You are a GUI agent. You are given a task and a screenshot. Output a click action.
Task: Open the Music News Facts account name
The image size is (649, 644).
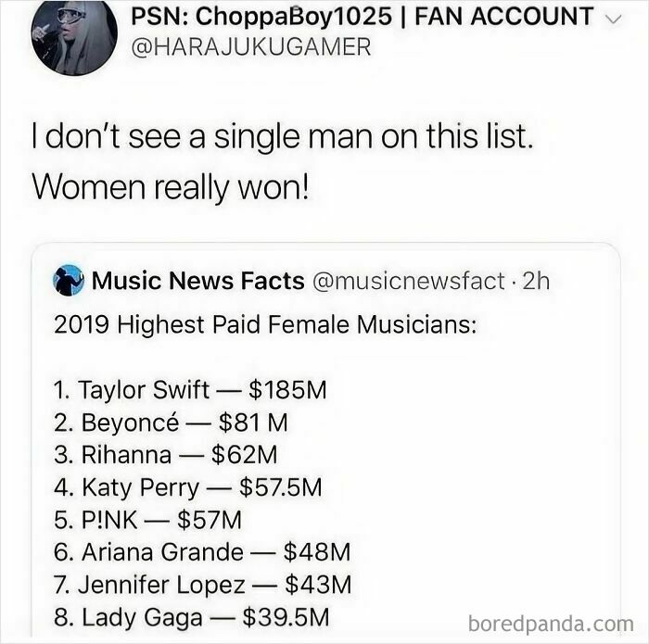197,281
